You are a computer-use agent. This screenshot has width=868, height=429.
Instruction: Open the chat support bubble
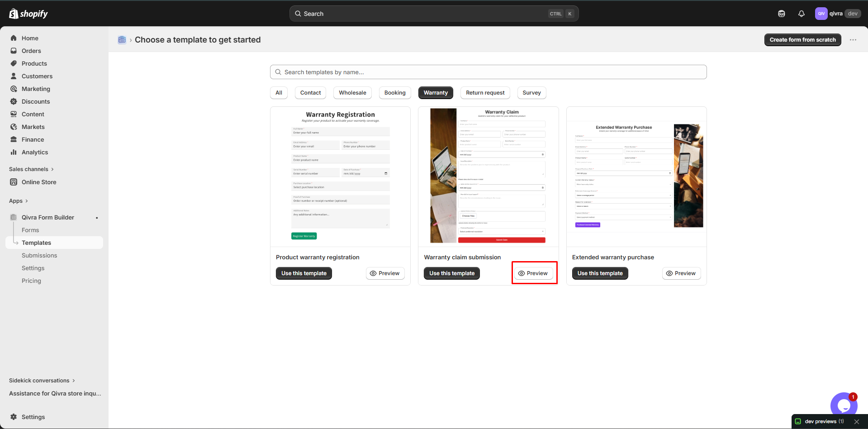point(844,405)
